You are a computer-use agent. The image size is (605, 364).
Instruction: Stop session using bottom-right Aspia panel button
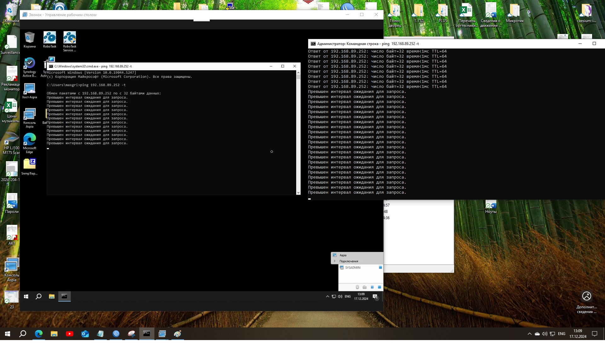[379, 287]
